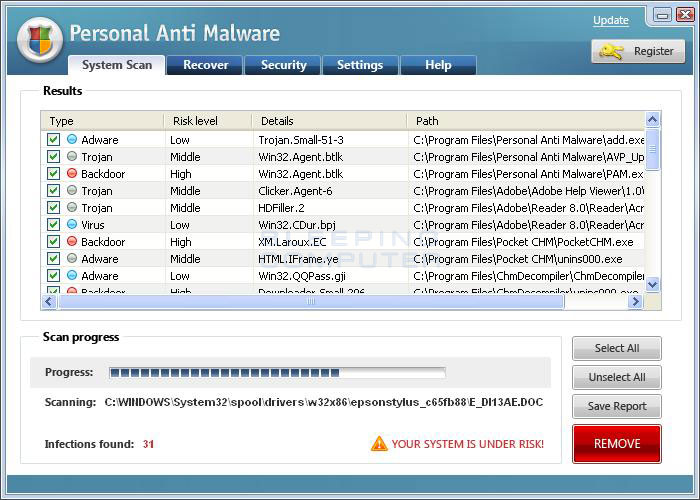This screenshot has height=500, width=700.
Task: Click the horizontal scroll left arrow
Action: click(49, 302)
